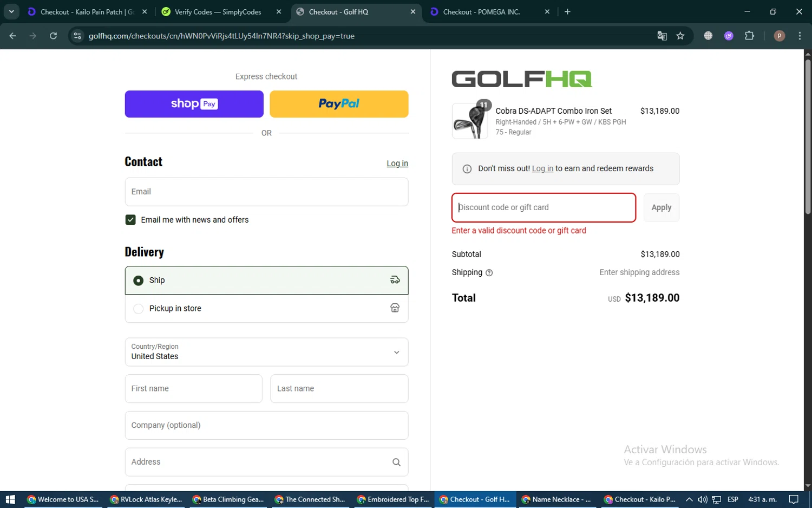Close the Checkout - POMEGA INC. tab

point(547,11)
